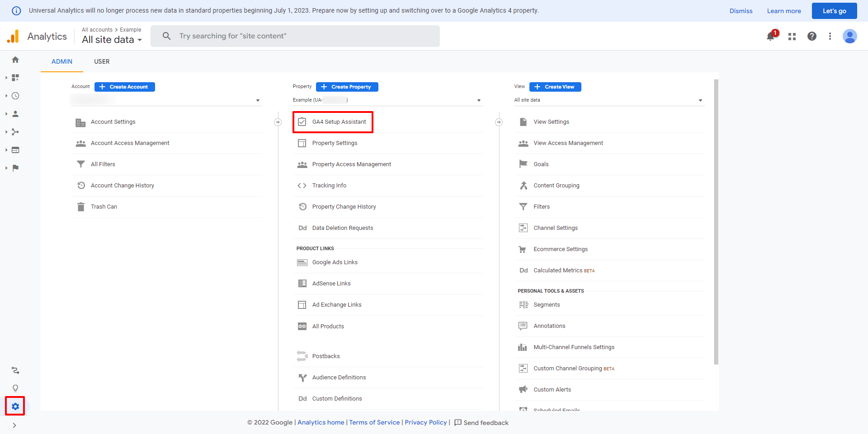868x434 pixels.
Task: Click the Analytics logo
Action: click(13, 36)
